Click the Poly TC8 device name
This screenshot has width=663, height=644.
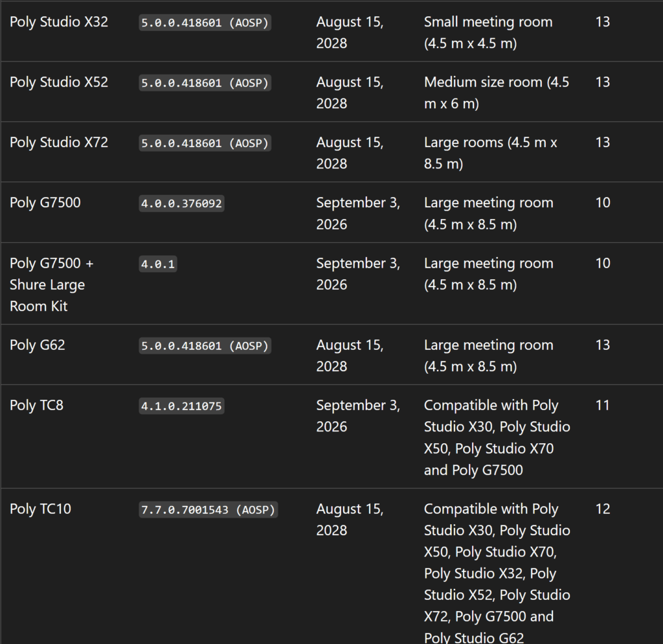tap(36, 406)
